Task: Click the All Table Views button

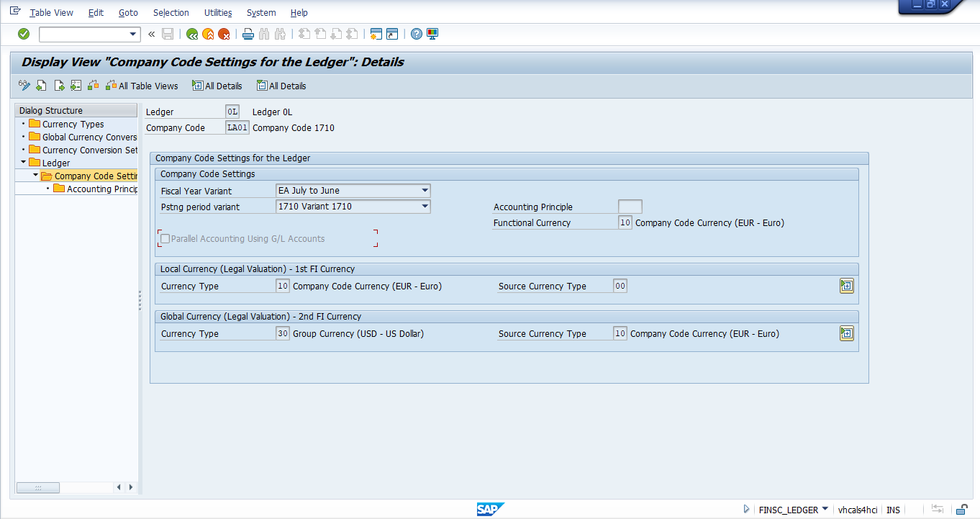Action: (x=142, y=86)
